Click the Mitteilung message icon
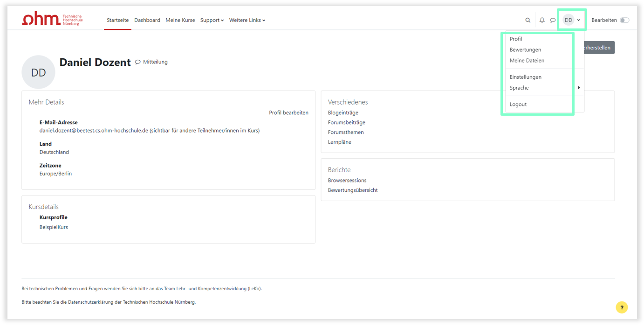This screenshot has height=328, width=644. pos(138,62)
